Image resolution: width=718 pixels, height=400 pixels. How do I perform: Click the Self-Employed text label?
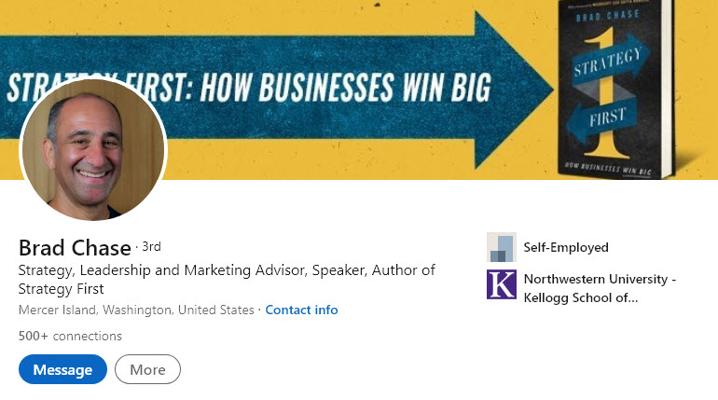(566, 247)
